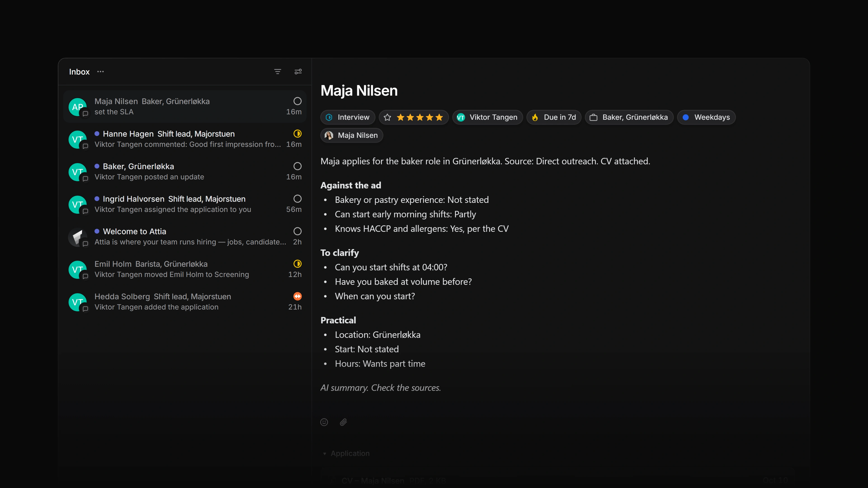
Task: Collapse the Application section
Action: coord(346,453)
